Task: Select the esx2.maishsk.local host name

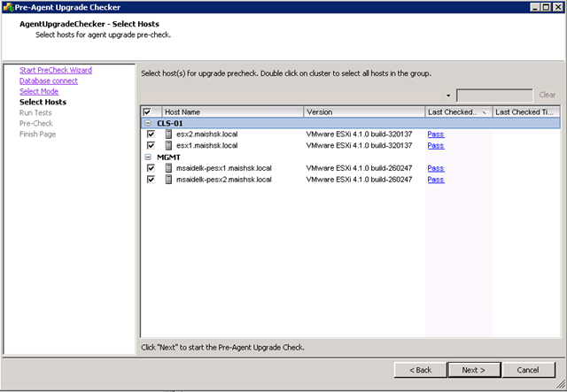Action: coord(206,134)
